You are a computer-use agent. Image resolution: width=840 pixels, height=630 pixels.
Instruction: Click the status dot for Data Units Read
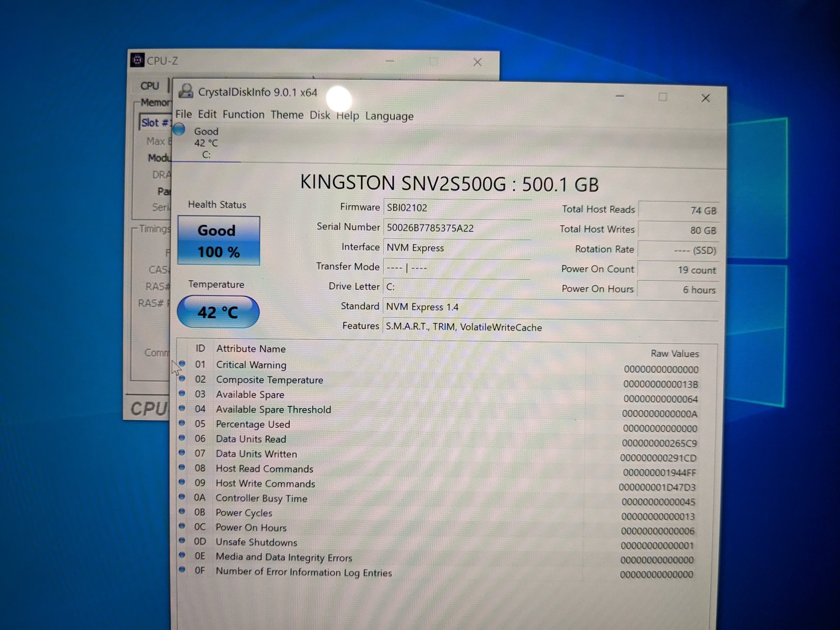click(x=182, y=437)
